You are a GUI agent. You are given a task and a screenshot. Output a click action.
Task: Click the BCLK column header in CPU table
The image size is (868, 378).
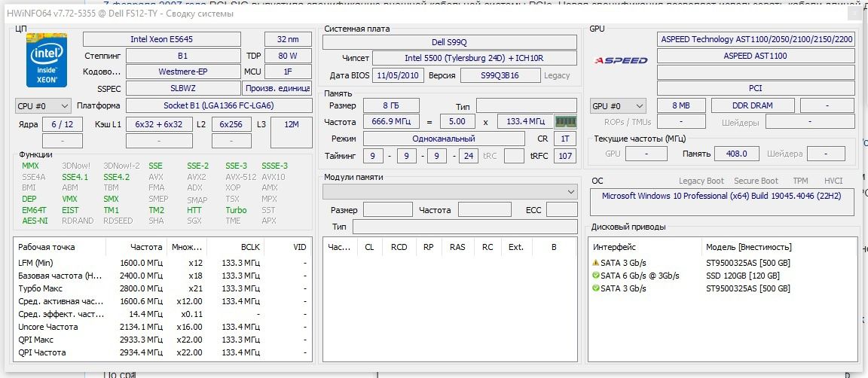coord(237,248)
